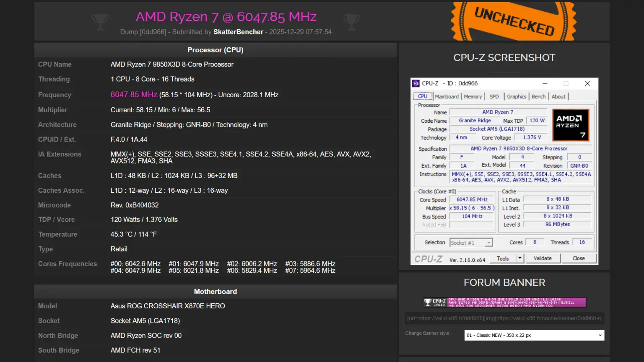The width and height of the screenshot is (644, 362).
Task: Click the Motherboard section header
Action: point(216,292)
